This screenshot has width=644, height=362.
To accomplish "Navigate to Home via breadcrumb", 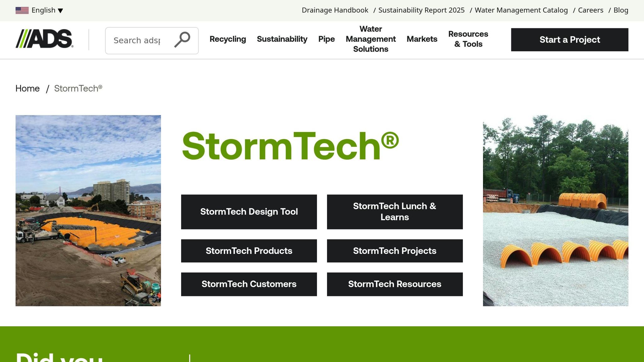I will pos(27,88).
